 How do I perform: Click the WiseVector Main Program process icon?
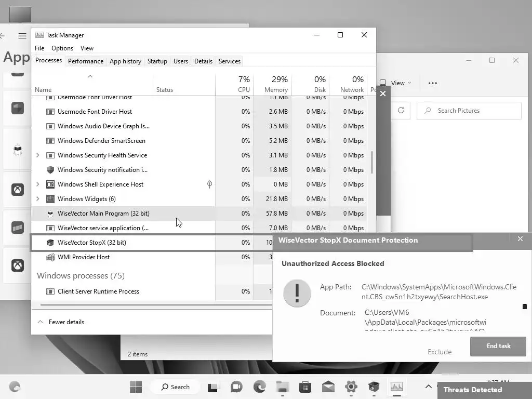50,214
